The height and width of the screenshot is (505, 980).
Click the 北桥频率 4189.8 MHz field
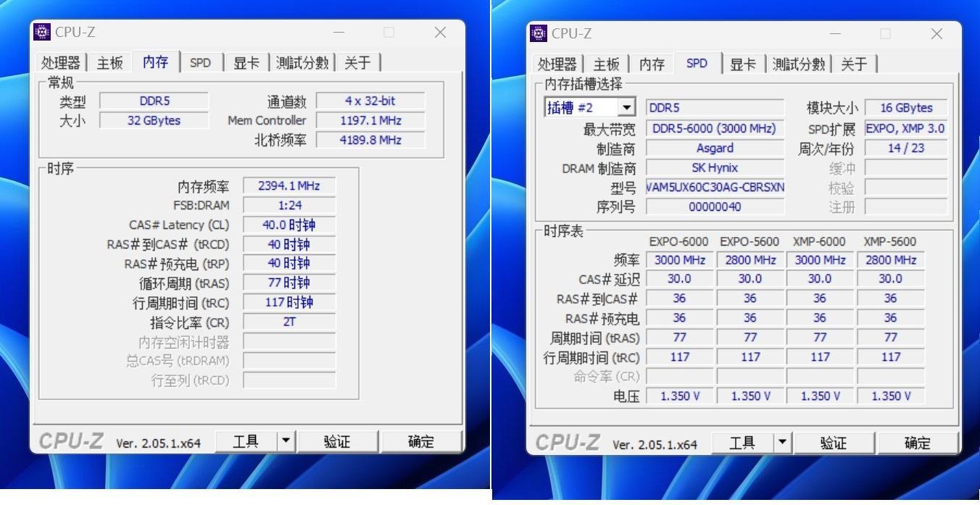(x=370, y=141)
